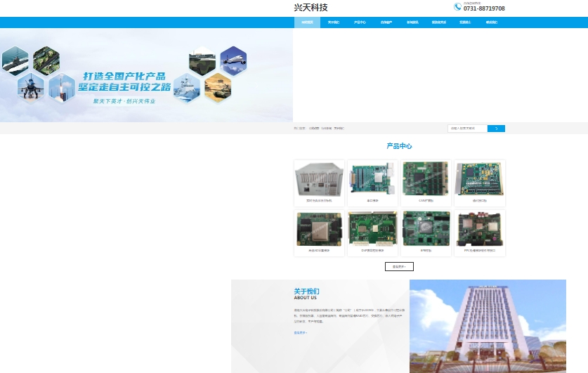This screenshot has height=373, width=588.
Task: Click the 关于我们 ABOUT US heading
Action: coord(306,294)
